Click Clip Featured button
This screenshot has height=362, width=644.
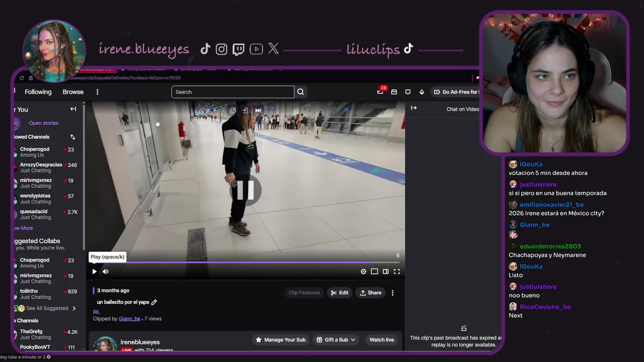(x=304, y=293)
